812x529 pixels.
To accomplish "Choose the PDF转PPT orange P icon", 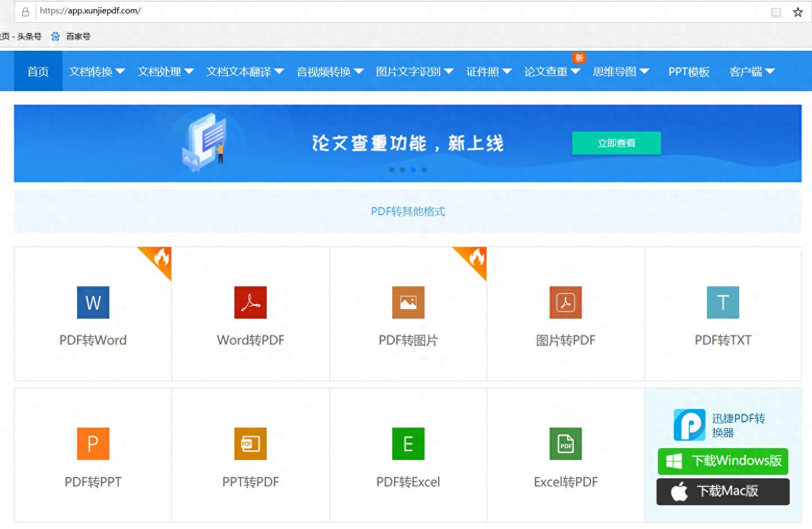I will (x=93, y=444).
